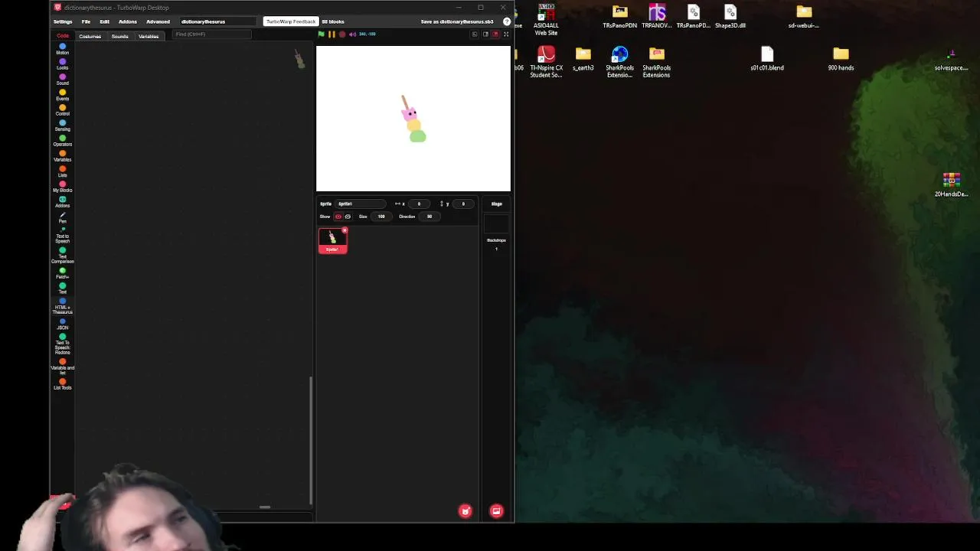The image size is (980, 551).
Task: Select the Looks block category
Action: click(x=62, y=64)
